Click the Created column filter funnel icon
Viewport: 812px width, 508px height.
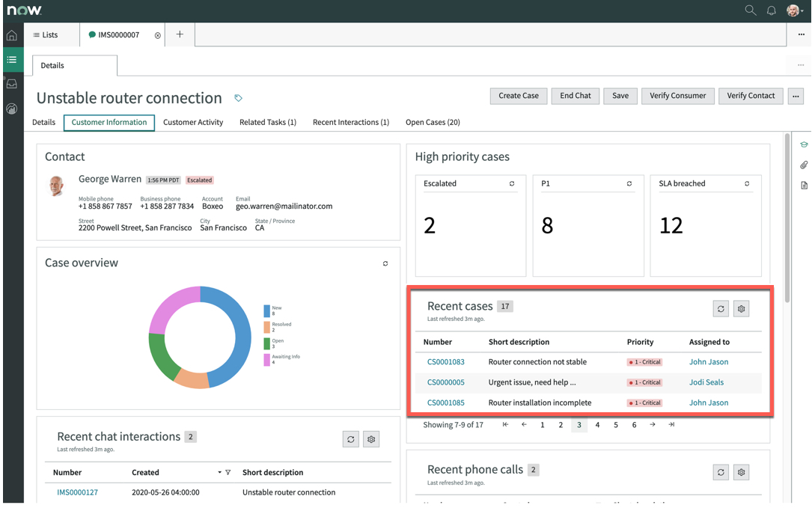[228, 472]
